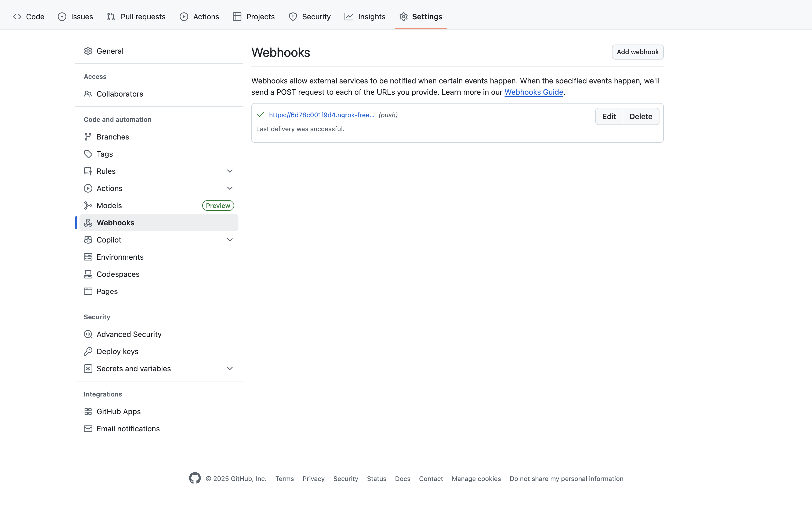
Task: Click the Branches git-branch icon
Action: click(88, 137)
